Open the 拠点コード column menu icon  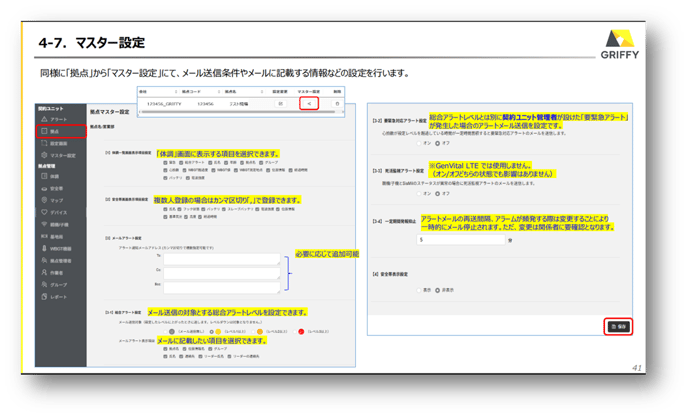point(219,92)
